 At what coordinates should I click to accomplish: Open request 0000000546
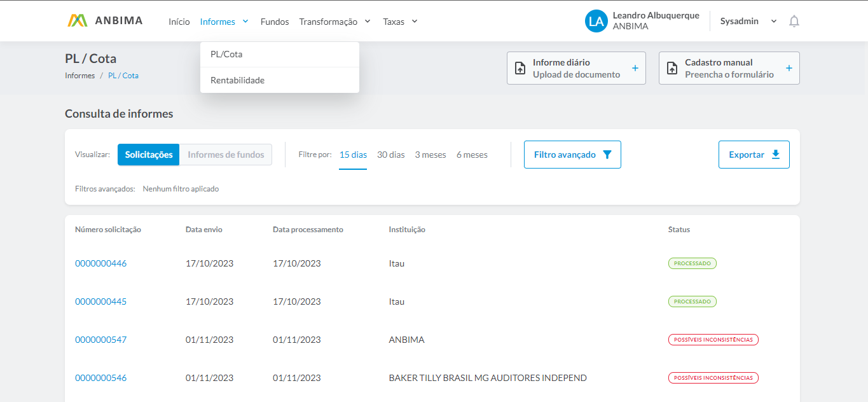point(100,378)
